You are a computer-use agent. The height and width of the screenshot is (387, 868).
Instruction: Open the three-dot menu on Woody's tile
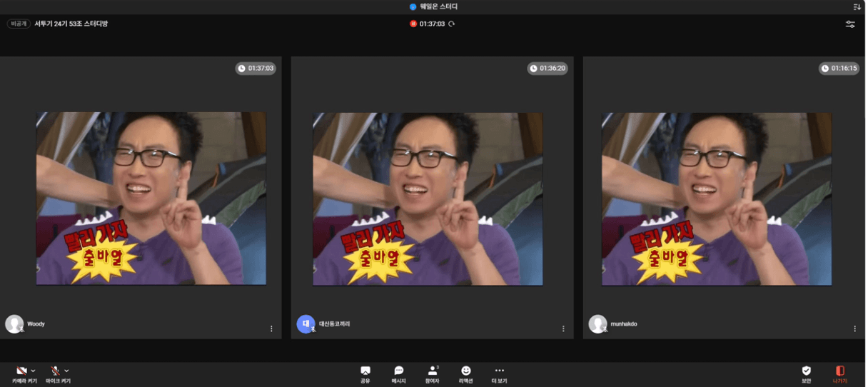[271, 329]
